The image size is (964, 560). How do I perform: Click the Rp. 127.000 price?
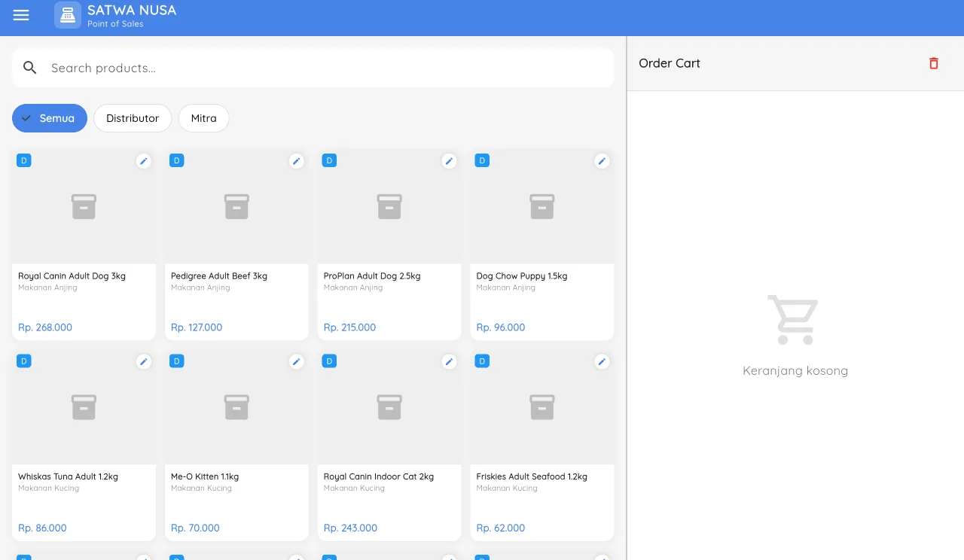(x=197, y=327)
